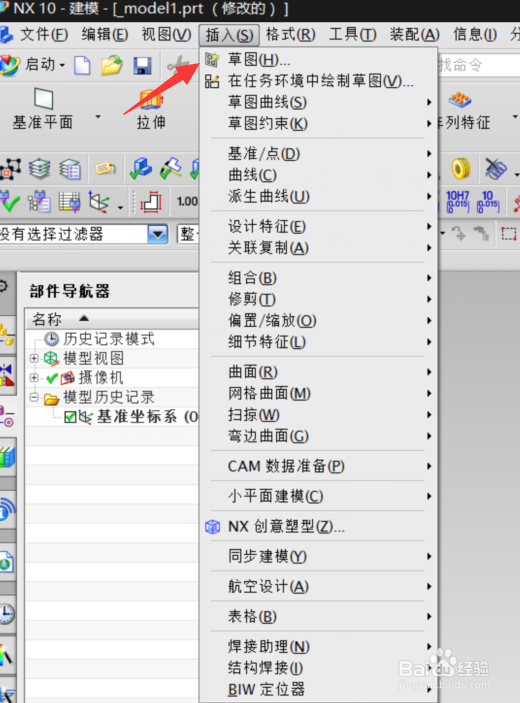Screen dimensions: 520x703
Task: Click the green checkmark beside 摄像机
Action: pos(52,378)
